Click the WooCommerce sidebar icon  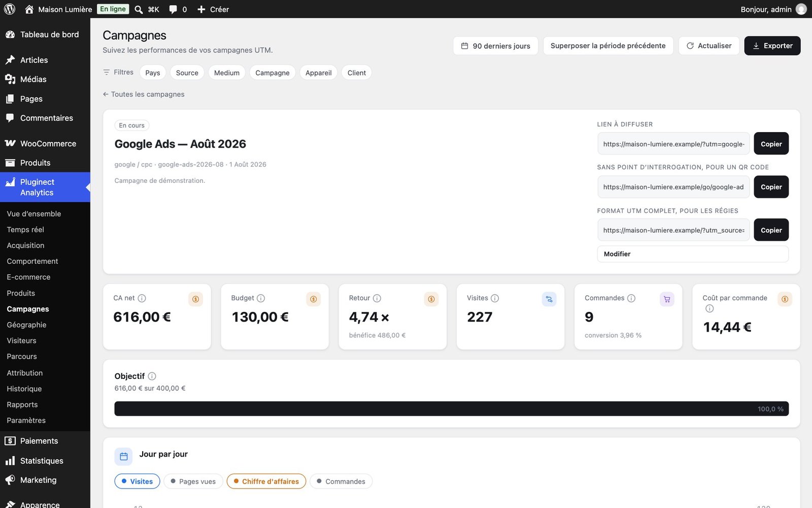[x=10, y=143]
